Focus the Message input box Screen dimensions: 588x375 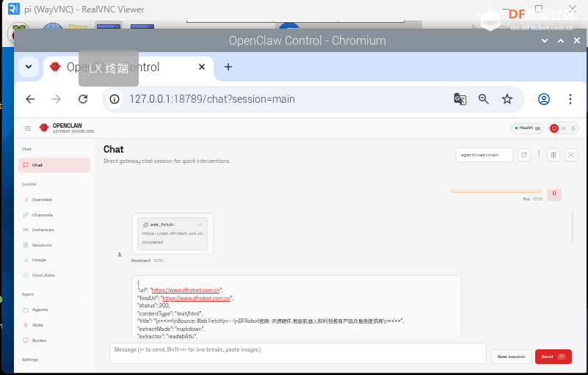298,353
